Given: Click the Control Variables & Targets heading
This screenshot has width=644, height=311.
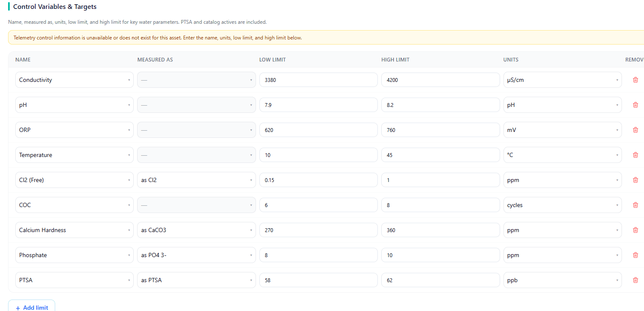Looking at the screenshot, I should pos(55,7).
